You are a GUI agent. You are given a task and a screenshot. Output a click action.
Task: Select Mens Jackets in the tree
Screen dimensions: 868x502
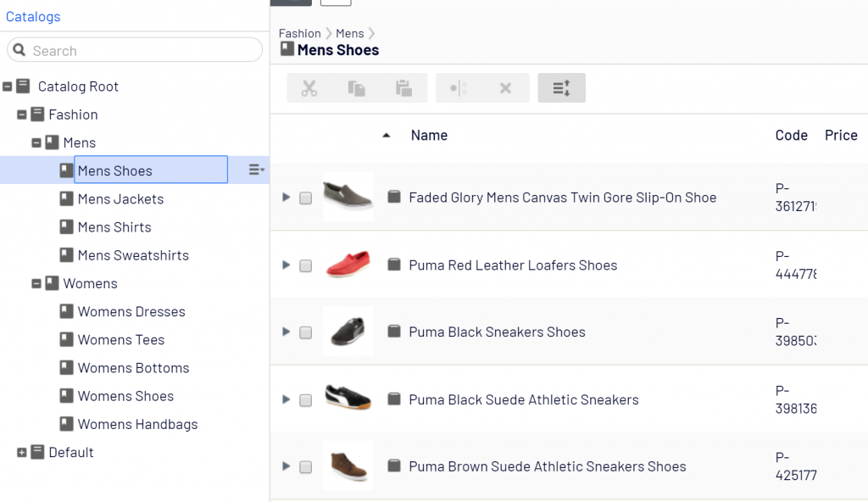pos(120,199)
